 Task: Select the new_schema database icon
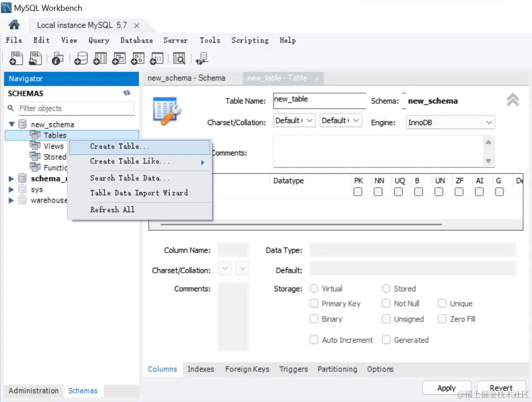(22, 124)
